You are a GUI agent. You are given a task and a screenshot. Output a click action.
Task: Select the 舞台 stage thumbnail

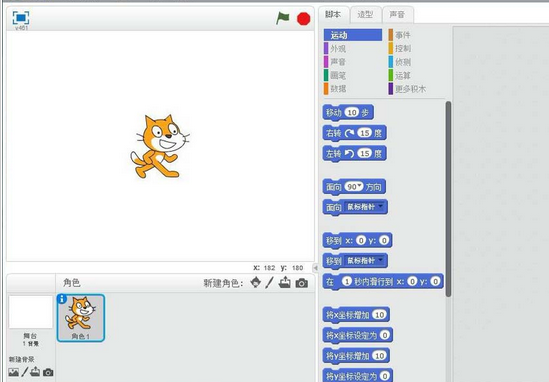click(x=30, y=312)
